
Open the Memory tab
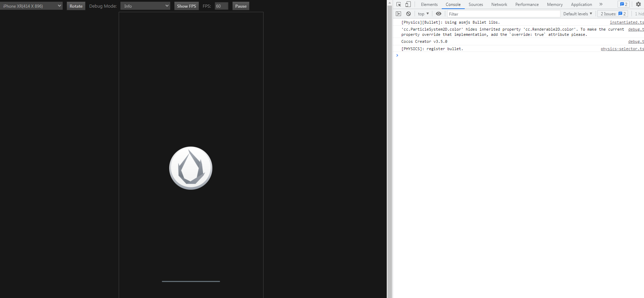555,5
